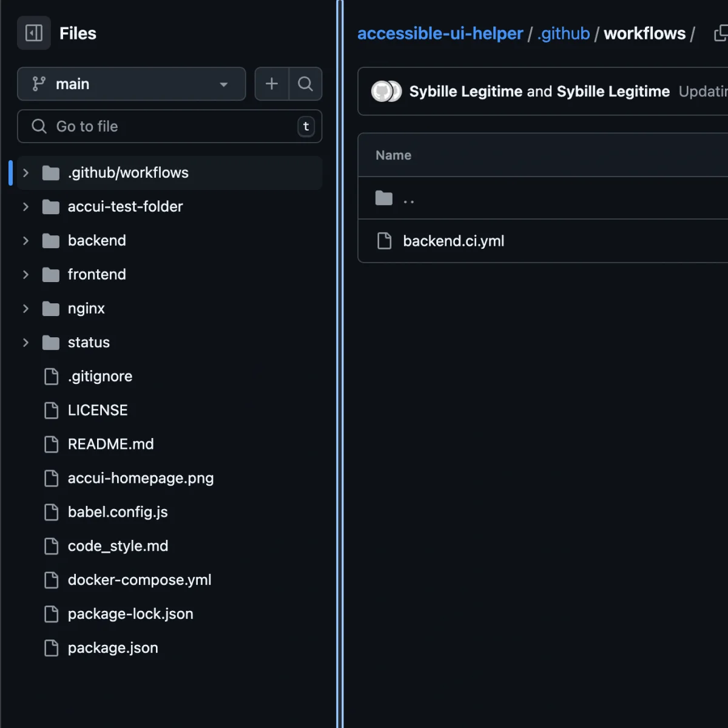Click the code_style.md file icon

[52, 547]
